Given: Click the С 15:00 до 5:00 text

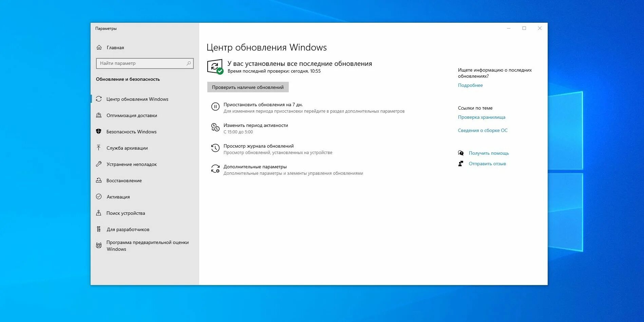Looking at the screenshot, I should (x=238, y=132).
